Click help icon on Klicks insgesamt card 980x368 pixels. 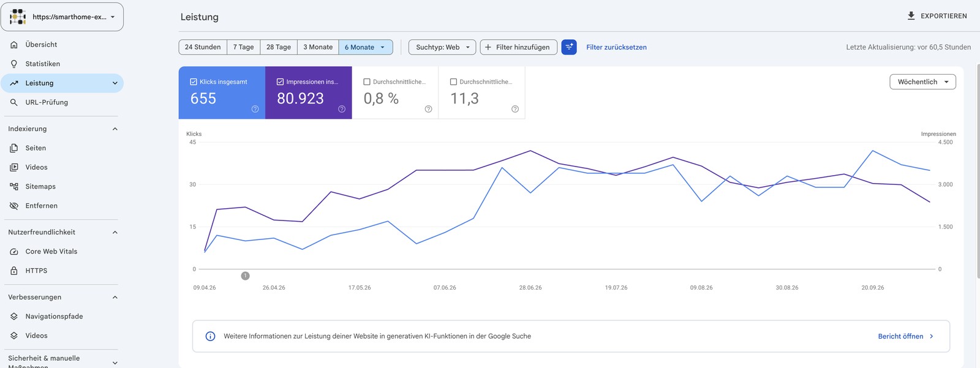[255, 109]
